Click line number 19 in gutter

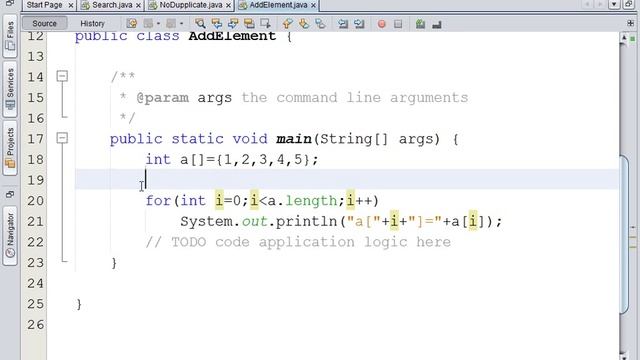point(36,180)
